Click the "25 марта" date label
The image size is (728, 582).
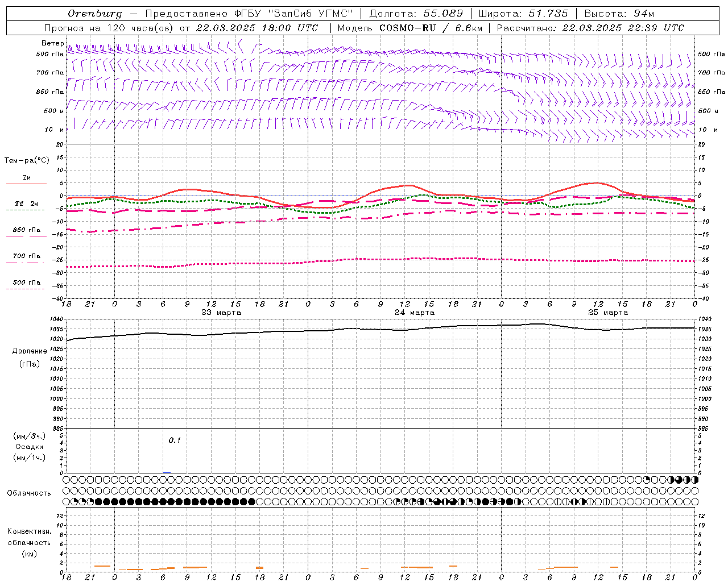coord(608,313)
